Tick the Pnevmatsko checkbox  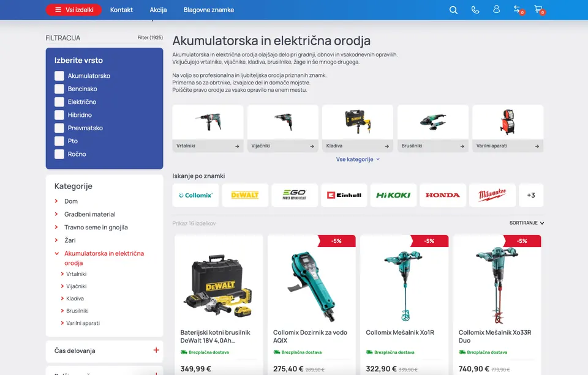pyautogui.click(x=59, y=128)
